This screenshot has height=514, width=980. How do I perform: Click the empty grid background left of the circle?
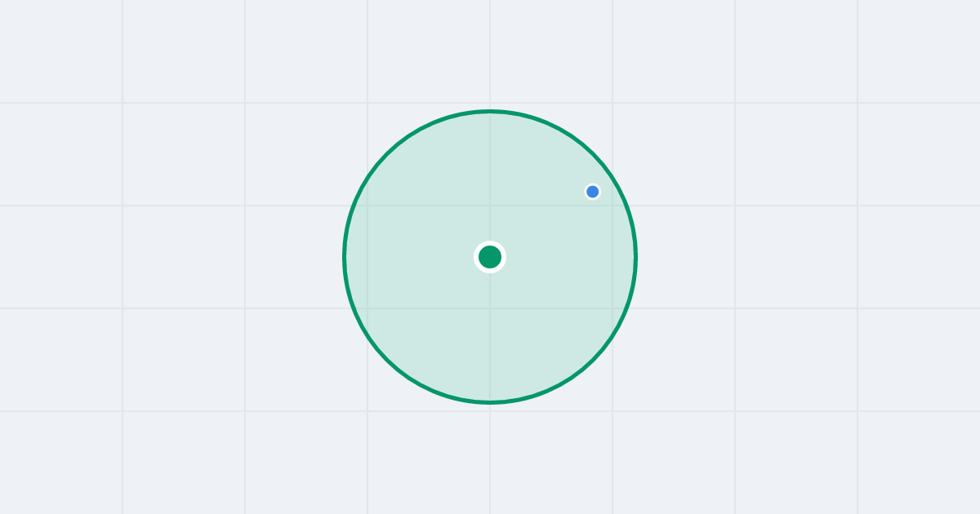184,257
